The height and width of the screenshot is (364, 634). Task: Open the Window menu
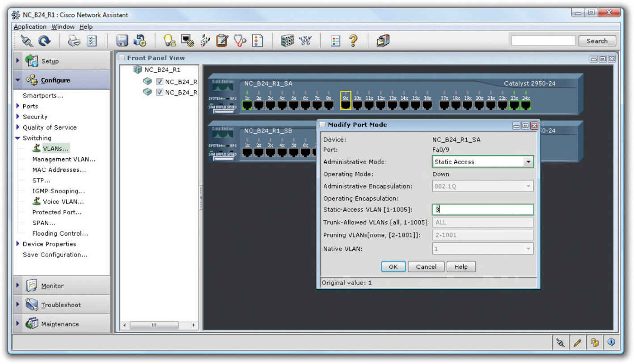[x=63, y=27]
